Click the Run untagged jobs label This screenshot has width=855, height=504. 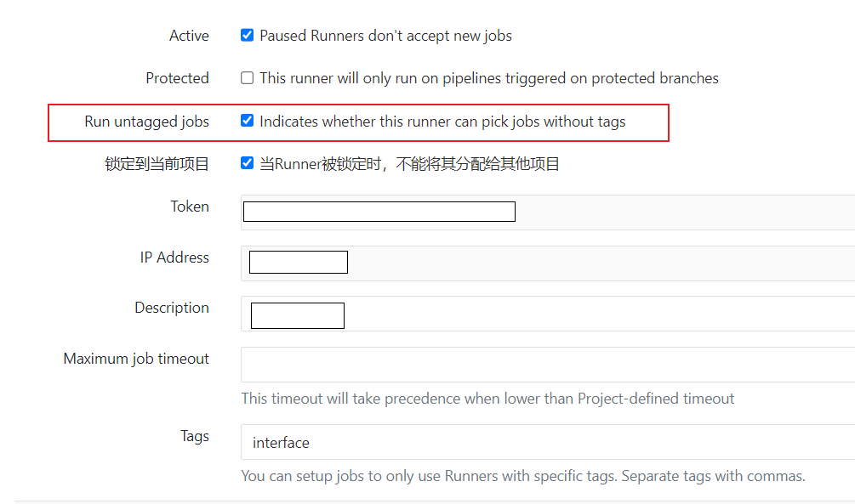[x=146, y=122]
